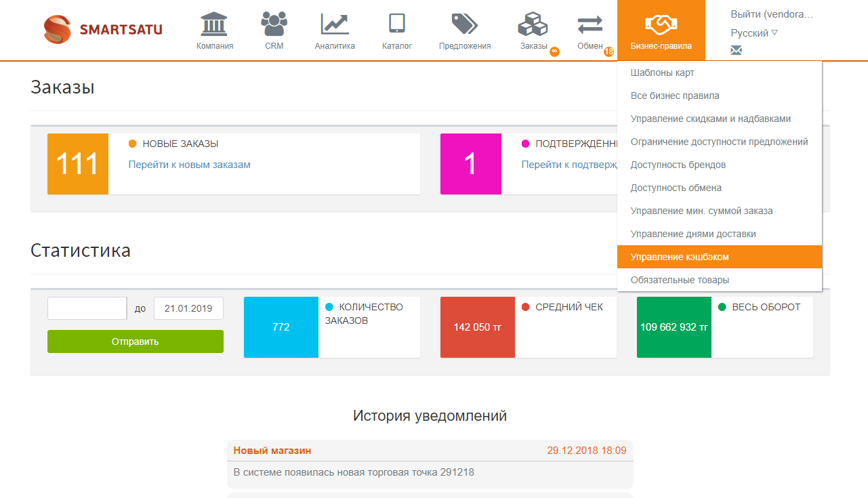This screenshot has width=868, height=498.
Task: Click the red 142 050 тг tile
Action: [x=478, y=327]
